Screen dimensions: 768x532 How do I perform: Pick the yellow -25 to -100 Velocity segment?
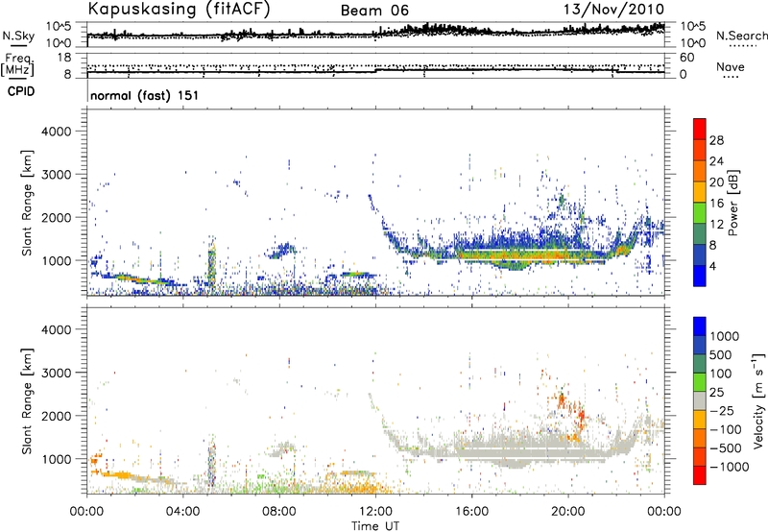point(700,419)
